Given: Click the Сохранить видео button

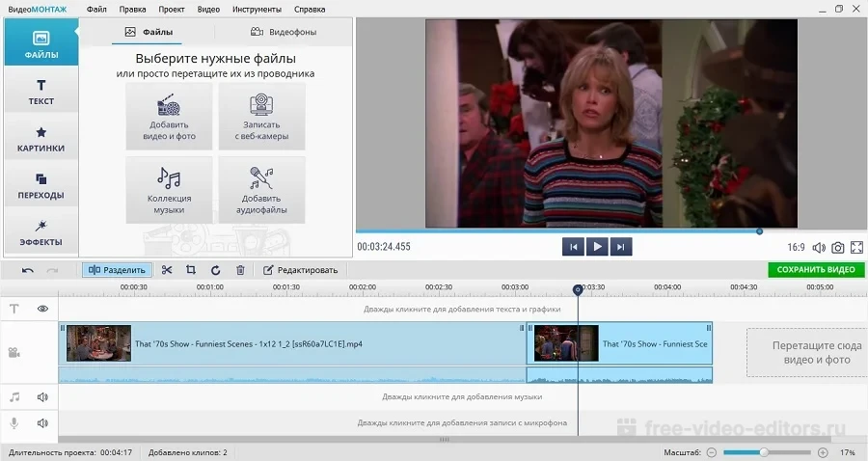Looking at the screenshot, I should [816, 270].
